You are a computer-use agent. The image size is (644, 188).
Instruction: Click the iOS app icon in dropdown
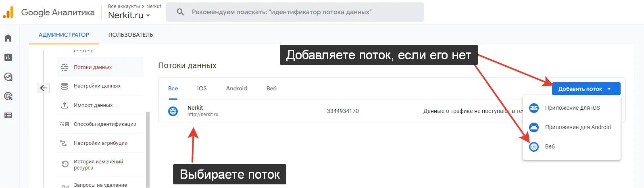click(534, 108)
